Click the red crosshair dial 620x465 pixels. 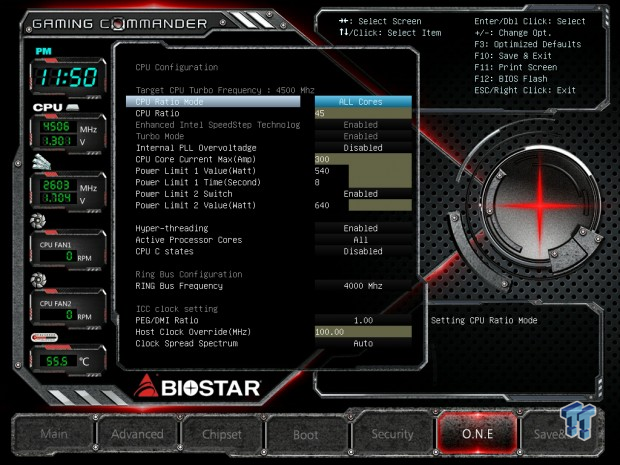click(x=541, y=206)
